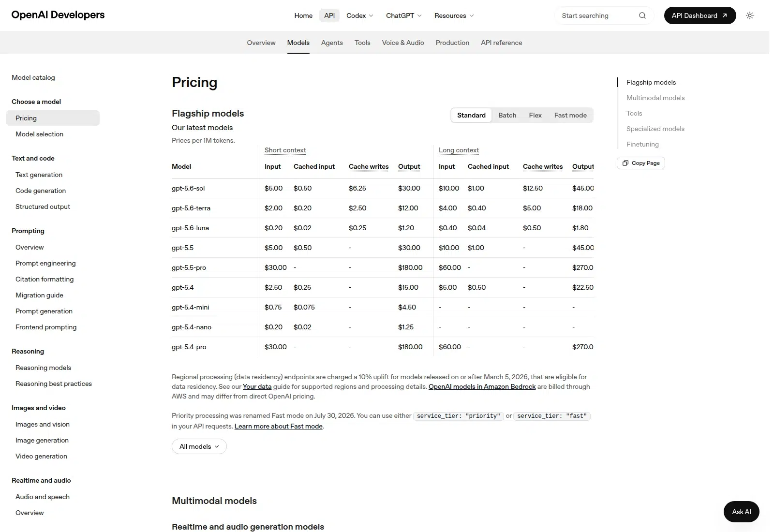This screenshot has height=532, width=774.
Task: Click the Copy Page icon
Action: pyautogui.click(x=625, y=163)
